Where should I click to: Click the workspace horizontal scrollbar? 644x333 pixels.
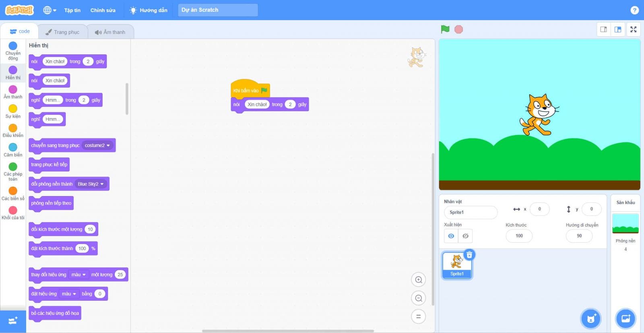[288, 331]
